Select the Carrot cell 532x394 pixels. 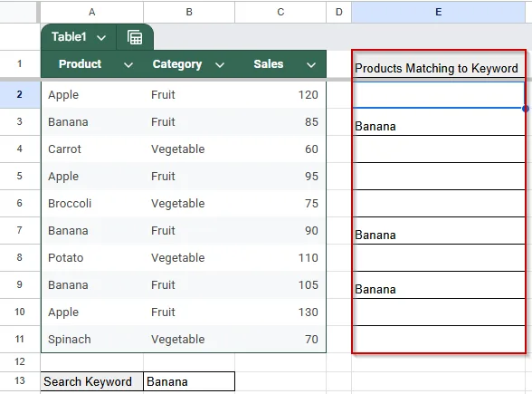92,149
